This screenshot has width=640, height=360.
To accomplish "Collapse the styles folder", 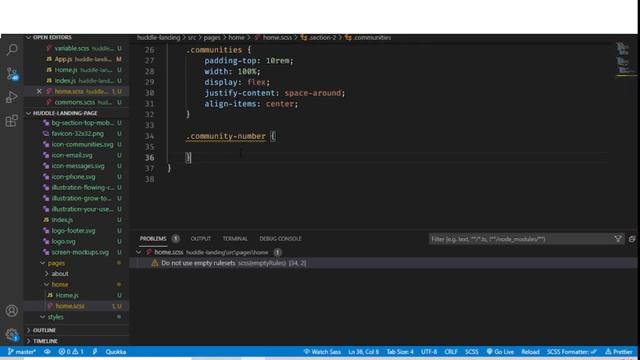I will click(56, 317).
